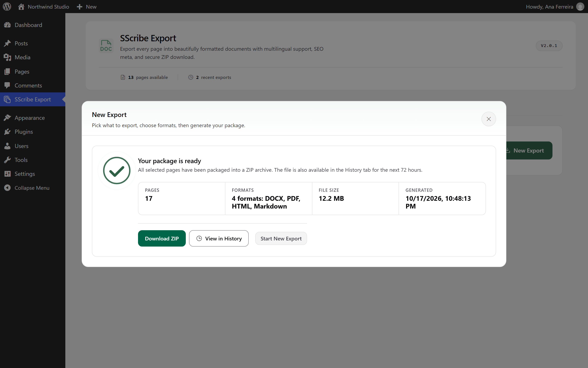This screenshot has height=368, width=588.
Task: Click the Pages document icon
Action: (8, 72)
